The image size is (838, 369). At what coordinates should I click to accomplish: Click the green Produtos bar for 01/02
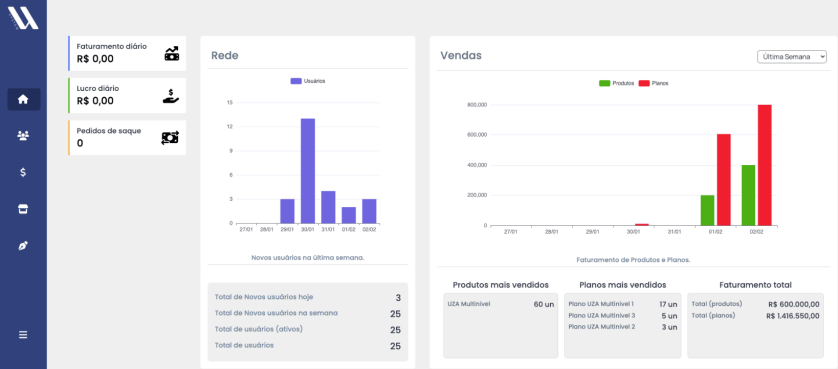click(x=707, y=210)
